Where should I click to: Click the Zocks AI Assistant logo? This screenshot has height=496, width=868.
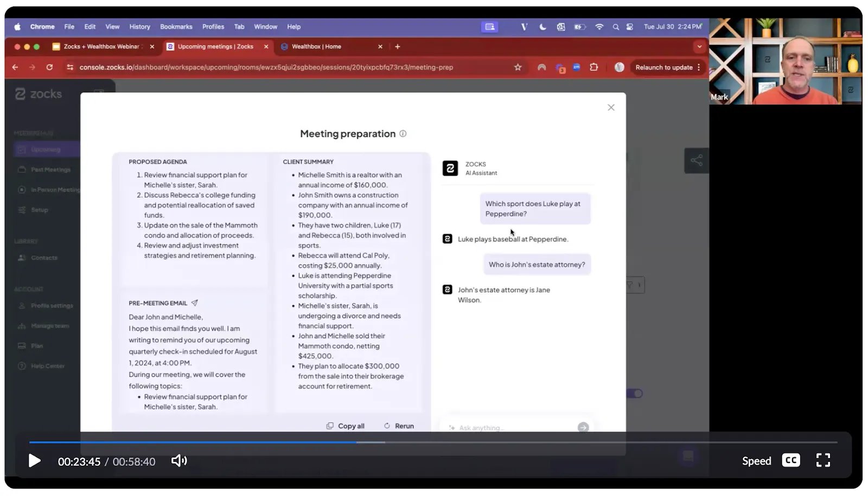click(x=450, y=169)
